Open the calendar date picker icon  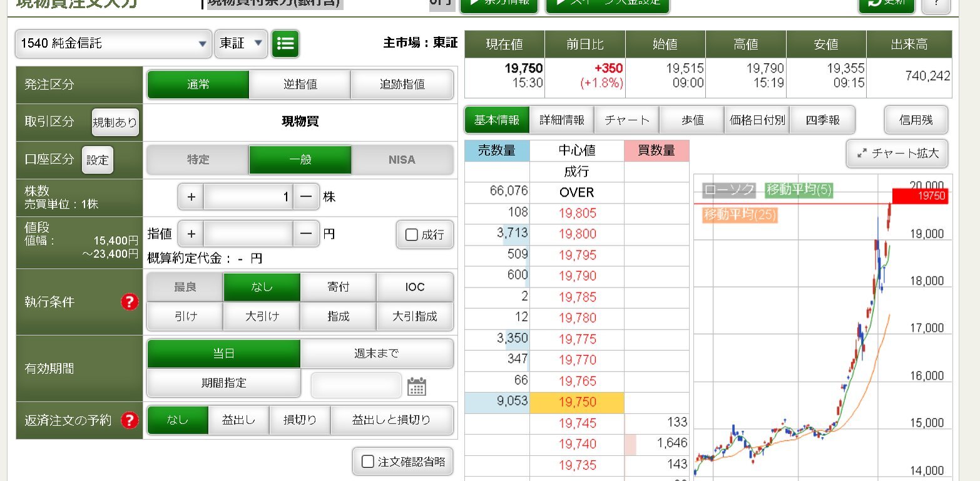416,386
